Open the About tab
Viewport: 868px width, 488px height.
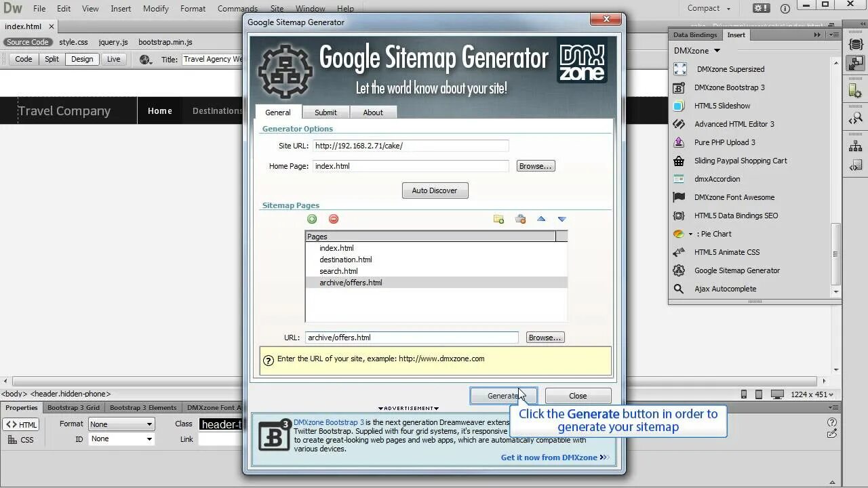(373, 113)
